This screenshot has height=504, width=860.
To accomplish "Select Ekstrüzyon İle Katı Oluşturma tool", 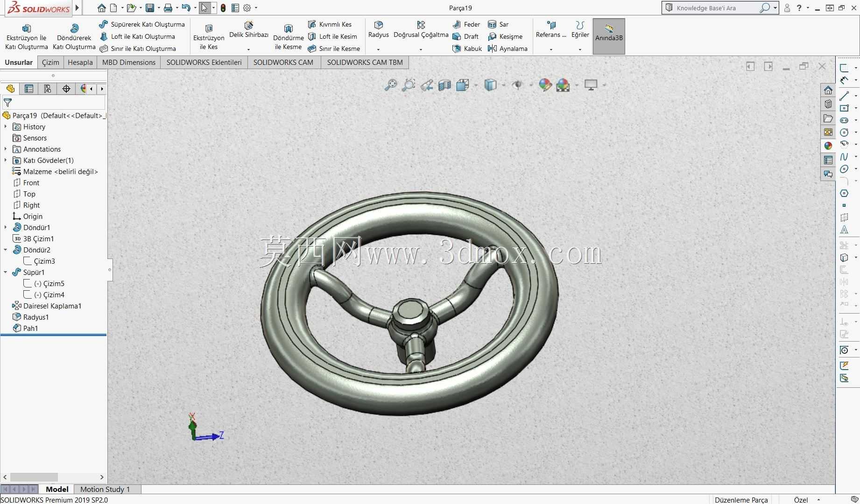I will click(27, 37).
